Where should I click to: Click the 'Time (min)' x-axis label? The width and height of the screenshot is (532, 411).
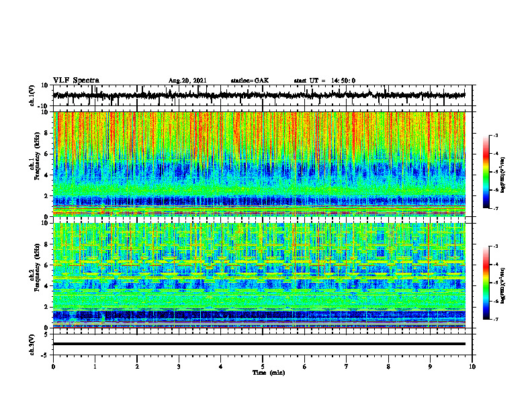[x=269, y=373]
